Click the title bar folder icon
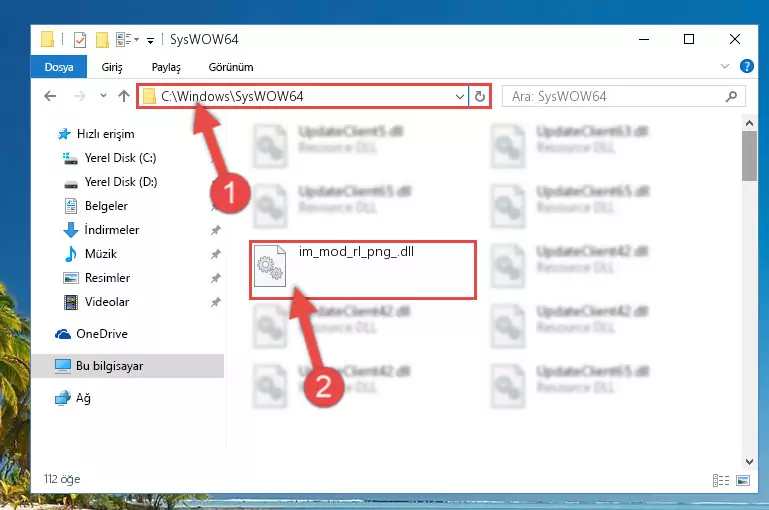 pos(48,39)
